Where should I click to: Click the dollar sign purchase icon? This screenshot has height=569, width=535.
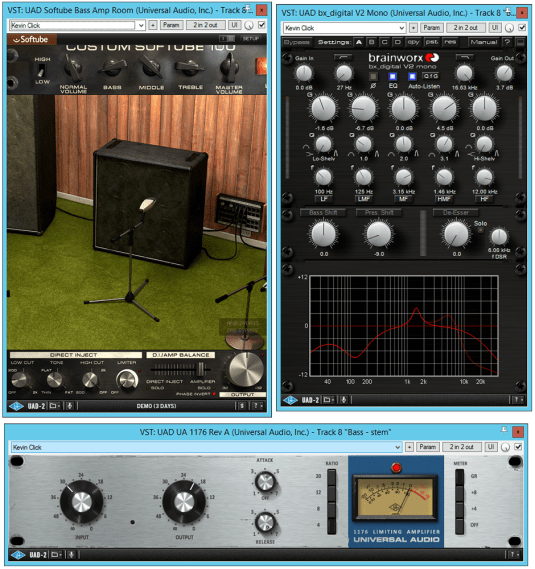(242, 406)
